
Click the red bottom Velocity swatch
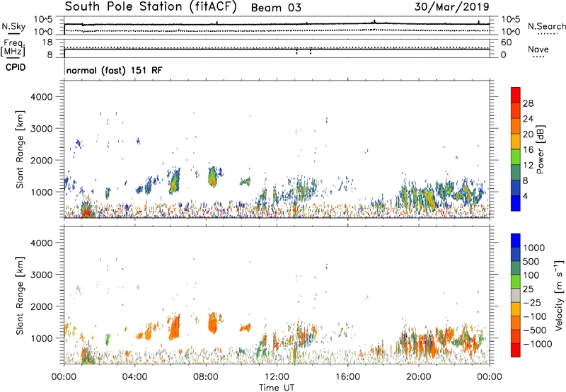click(516, 350)
